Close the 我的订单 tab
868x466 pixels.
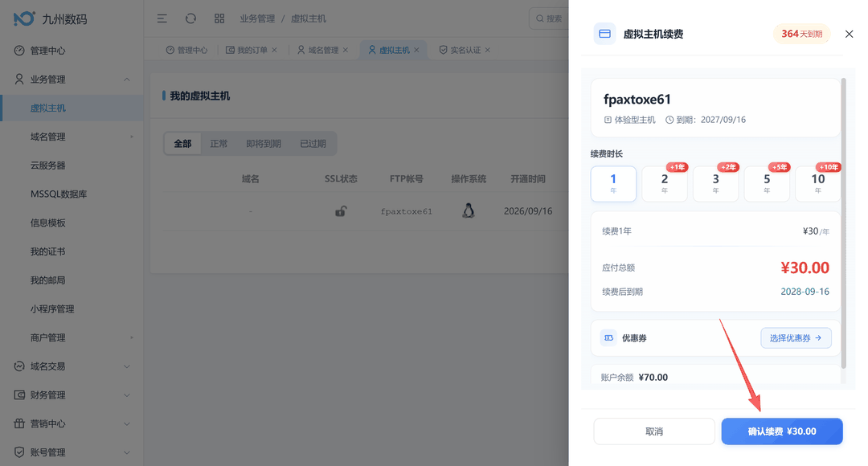click(x=275, y=50)
